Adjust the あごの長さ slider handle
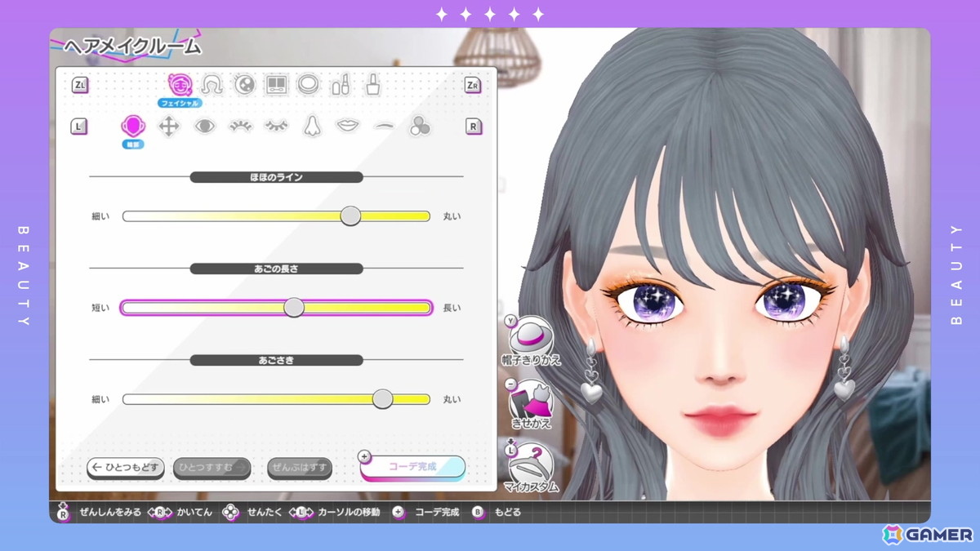 click(x=294, y=308)
